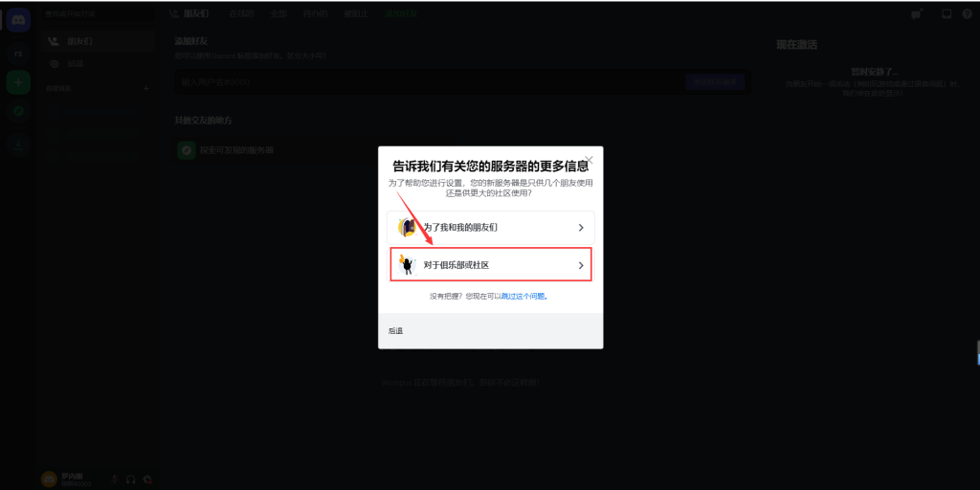Close the server info dialog

589,160
